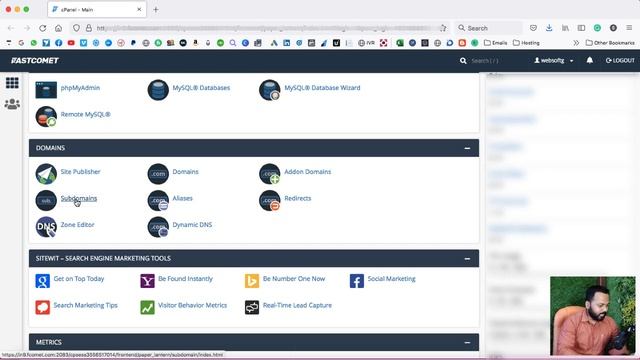
Task: Click the cPanel search magnifier icon
Action: pyautogui.click(x=463, y=61)
